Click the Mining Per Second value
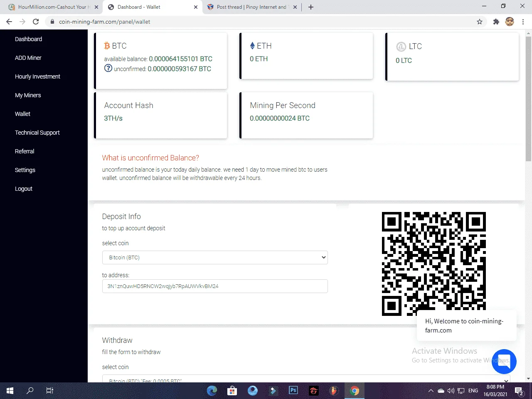 (280, 118)
